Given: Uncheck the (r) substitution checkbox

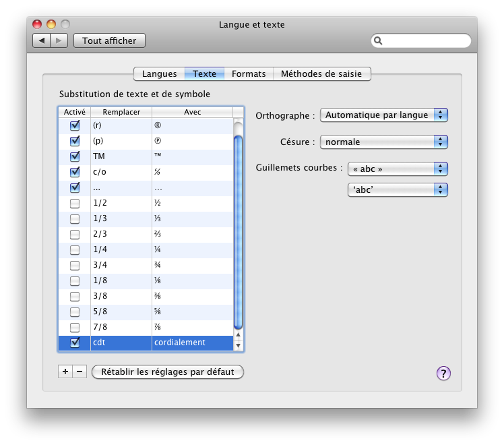Looking at the screenshot, I should pos(75,125).
